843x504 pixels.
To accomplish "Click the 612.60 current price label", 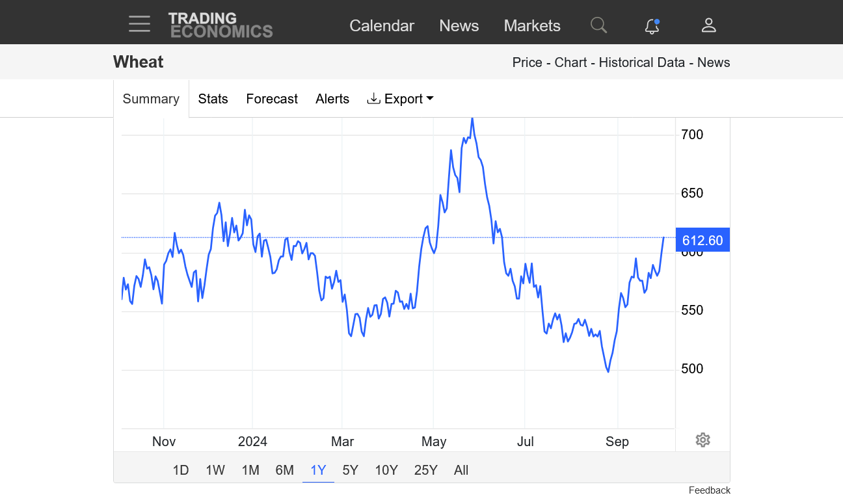I will [x=702, y=241].
